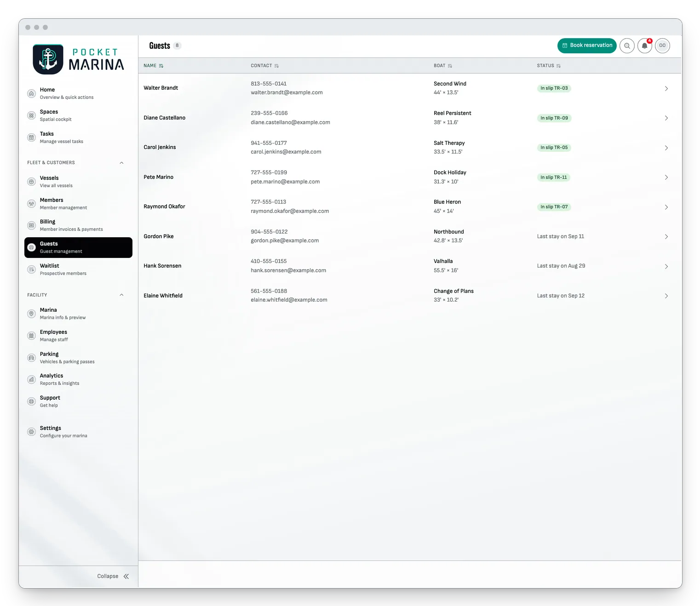The image size is (700, 606).
Task: Select guest name Raymond Okafor
Action: 164,206
